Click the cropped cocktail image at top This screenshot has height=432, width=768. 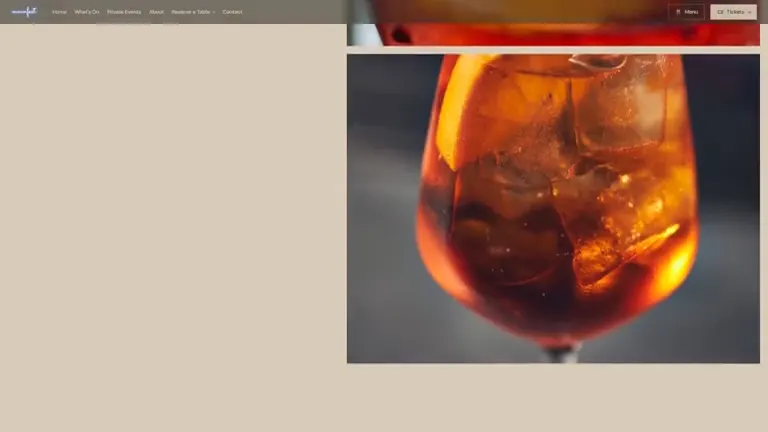[x=553, y=23]
